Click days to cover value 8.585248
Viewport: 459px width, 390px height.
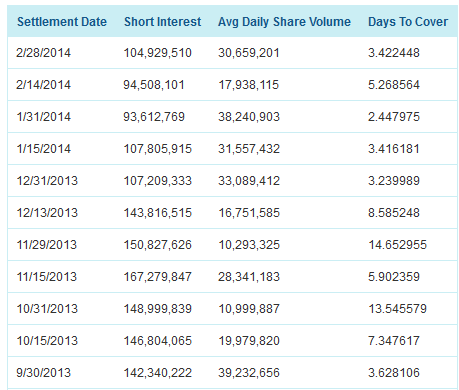coord(394,213)
